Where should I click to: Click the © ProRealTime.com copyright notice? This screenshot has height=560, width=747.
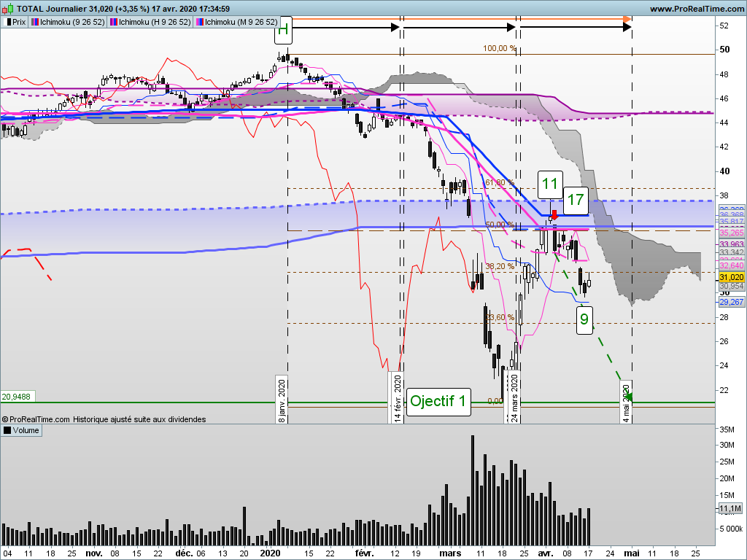pyautogui.click(x=36, y=419)
